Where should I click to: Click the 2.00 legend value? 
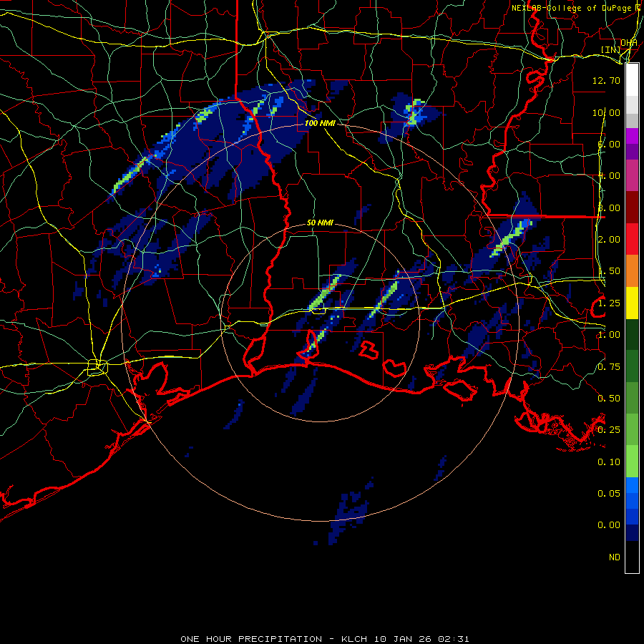click(x=609, y=240)
